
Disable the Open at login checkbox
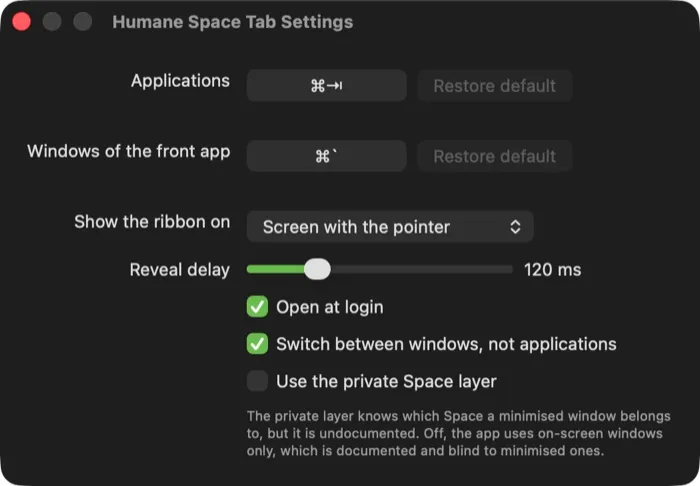click(257, 307)
